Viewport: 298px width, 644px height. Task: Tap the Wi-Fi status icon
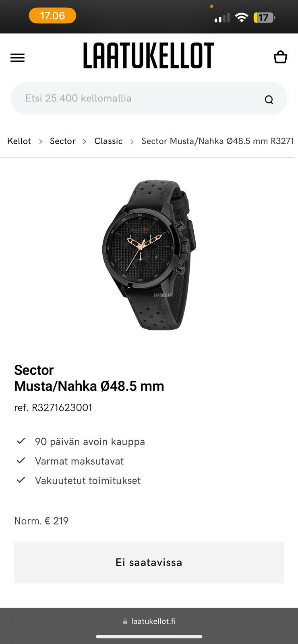click(x=242, y=18)
